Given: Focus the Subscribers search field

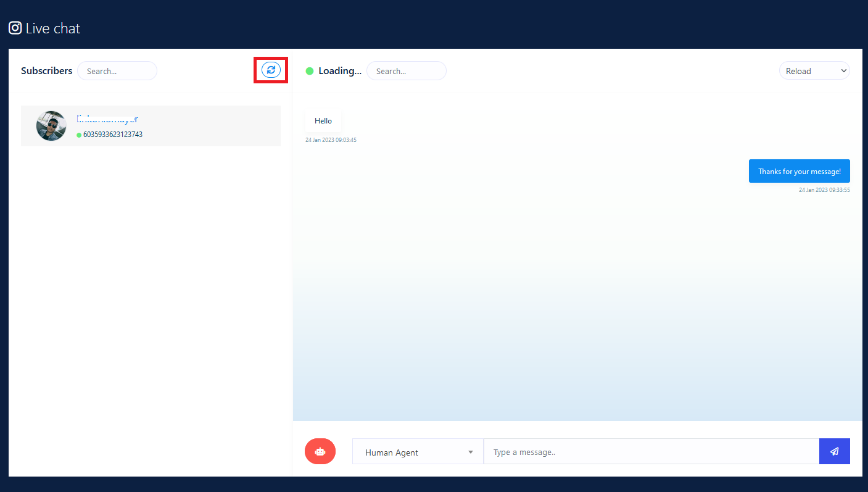Looking at the screenshot, I should point(117,71).
